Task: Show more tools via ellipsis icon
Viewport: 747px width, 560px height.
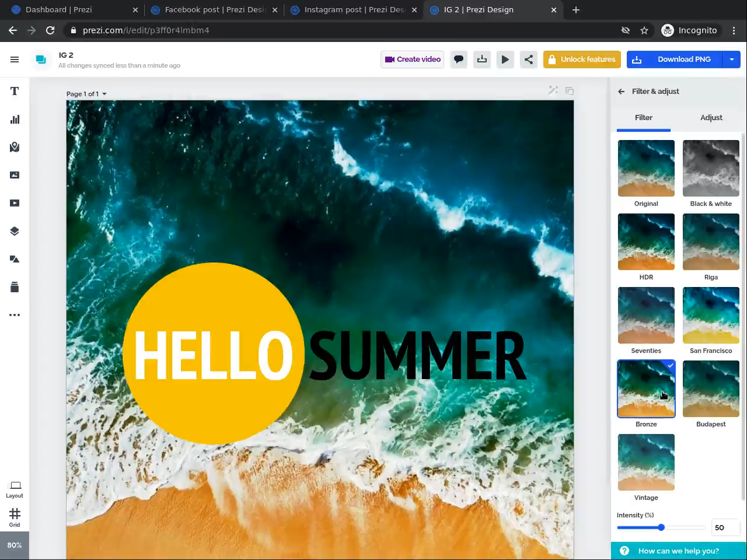Action: (x=15, y=315)
